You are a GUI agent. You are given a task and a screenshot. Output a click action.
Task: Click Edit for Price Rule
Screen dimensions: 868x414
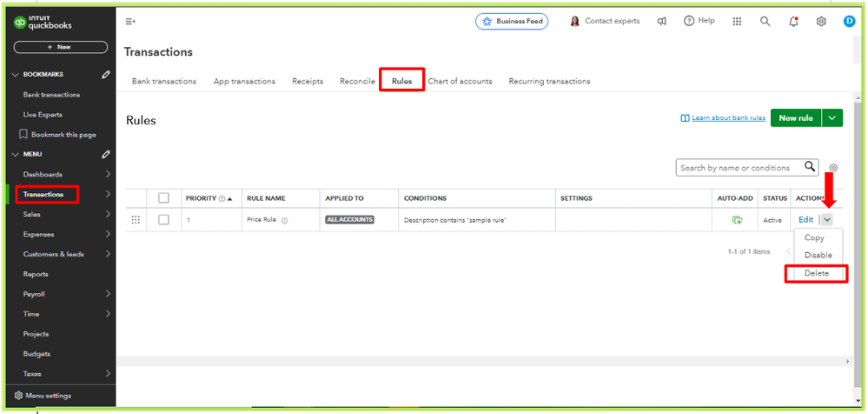click(805, 219)
